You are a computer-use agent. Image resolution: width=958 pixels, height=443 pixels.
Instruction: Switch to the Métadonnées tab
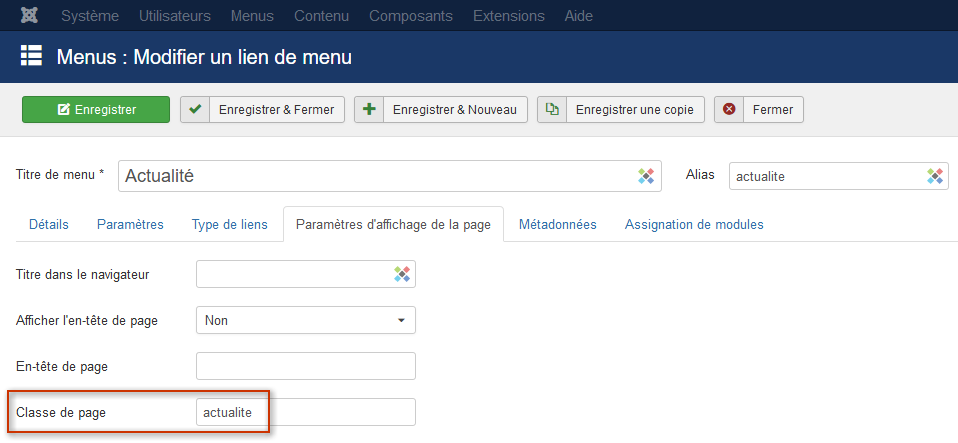(x=557, y=224)
